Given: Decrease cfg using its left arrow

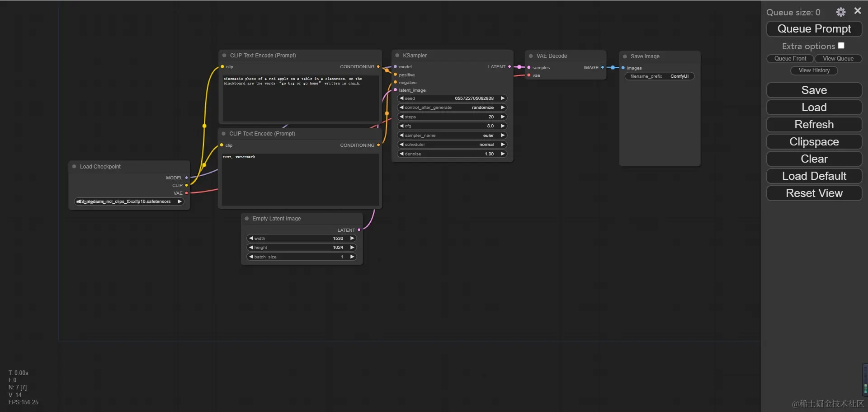Looking at the screenshot, I should [401, 126].
